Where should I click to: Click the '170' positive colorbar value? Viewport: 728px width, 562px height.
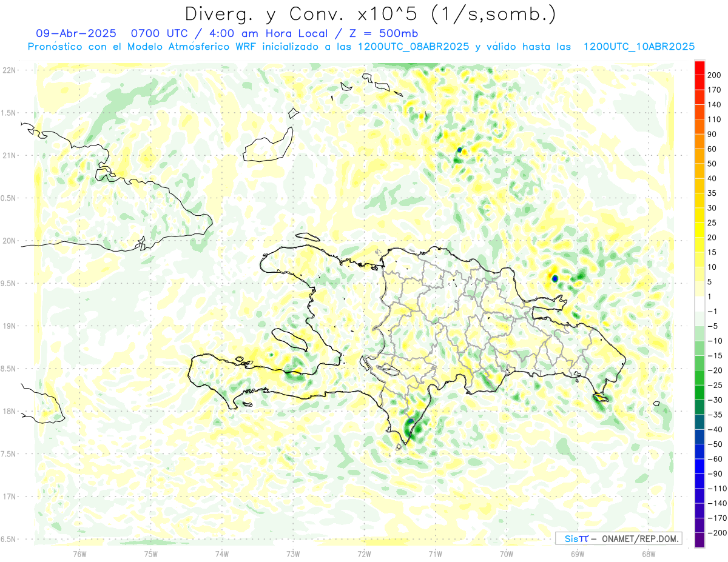[x=715, y=90]
